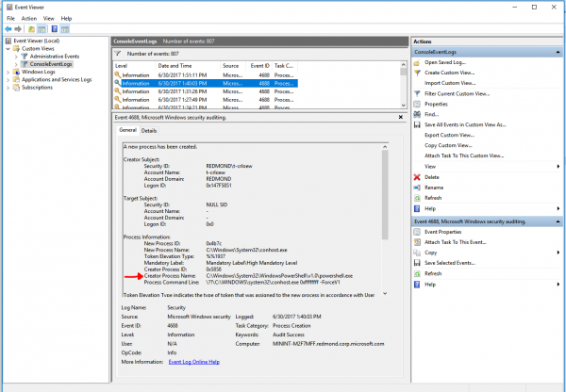The image size is (566, 392).
Task: Click Import Custom View action
Action: tap(450, 83)
